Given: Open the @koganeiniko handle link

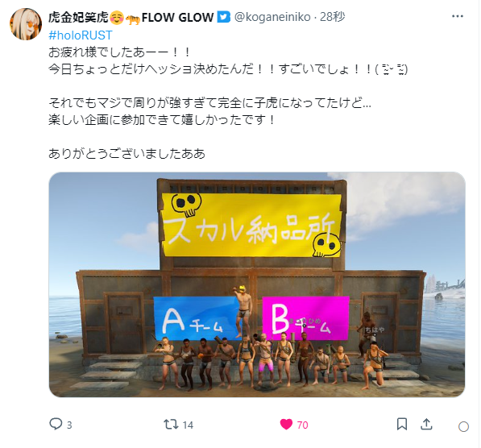Looking at the screenshot, I should [x=272, y=17].
